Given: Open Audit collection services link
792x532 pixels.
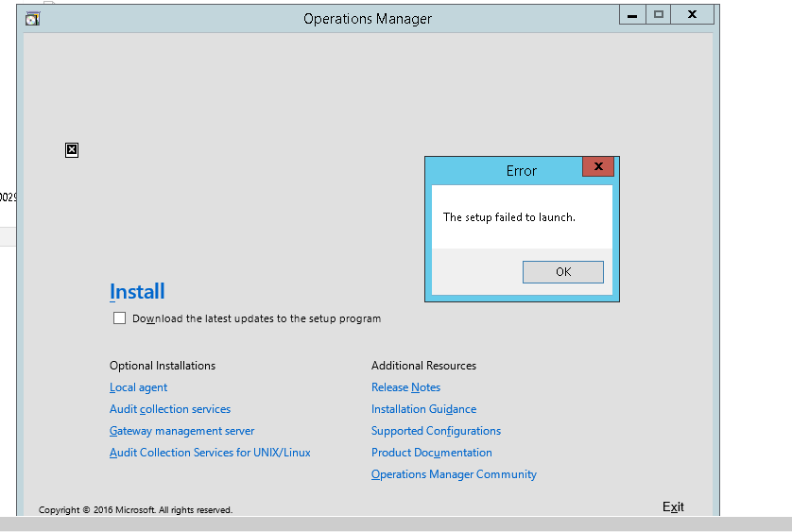Looking at the screenshot, I should [170, 409].
